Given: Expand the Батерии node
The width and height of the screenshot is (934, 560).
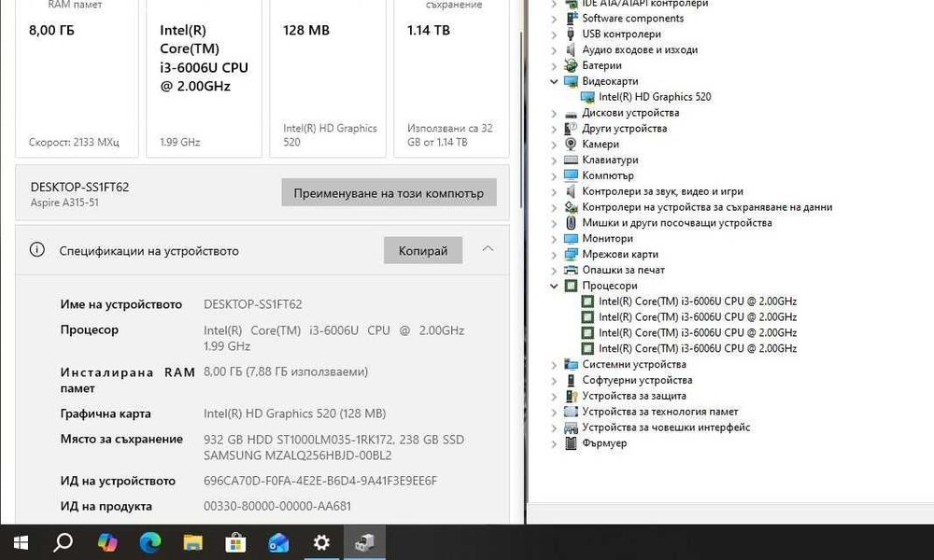Looking at the screenshot, I should tap(554, 66).
